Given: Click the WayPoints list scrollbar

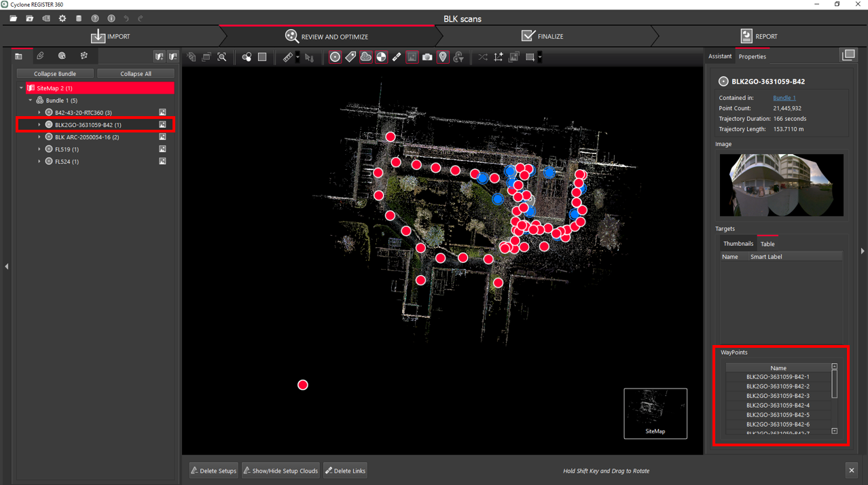Looking at the screenshot, I should click(835, 385).
